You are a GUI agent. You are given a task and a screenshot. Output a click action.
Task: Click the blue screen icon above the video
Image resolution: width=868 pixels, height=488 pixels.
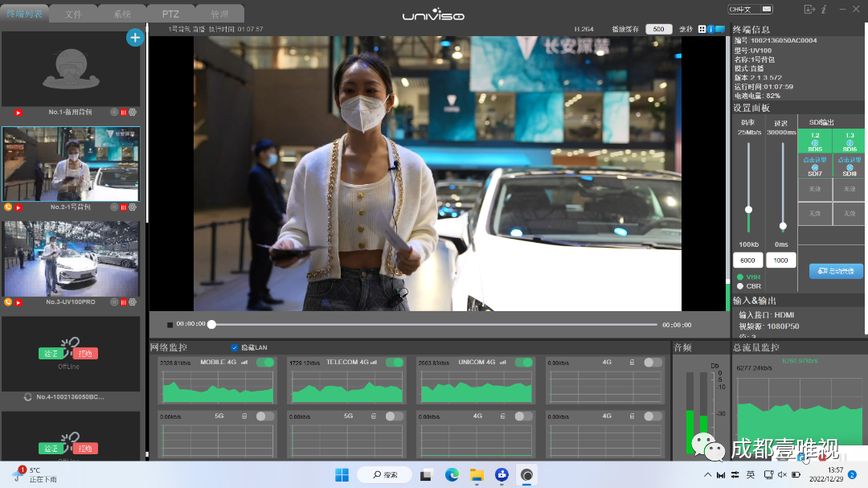[x=720, y=29]
